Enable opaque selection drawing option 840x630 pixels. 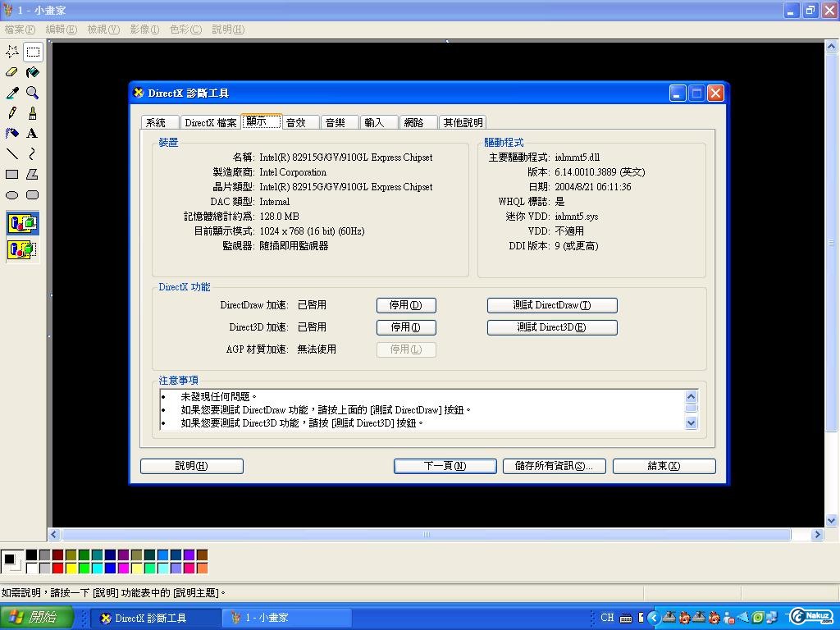22,223
